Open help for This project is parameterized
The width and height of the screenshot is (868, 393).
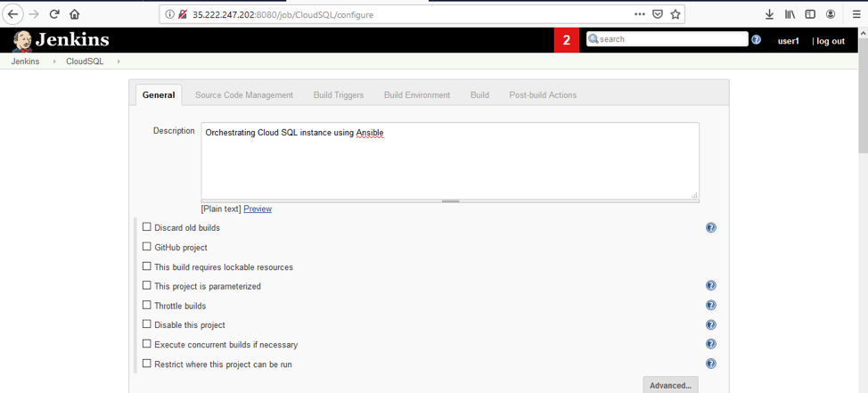[711, 286]
